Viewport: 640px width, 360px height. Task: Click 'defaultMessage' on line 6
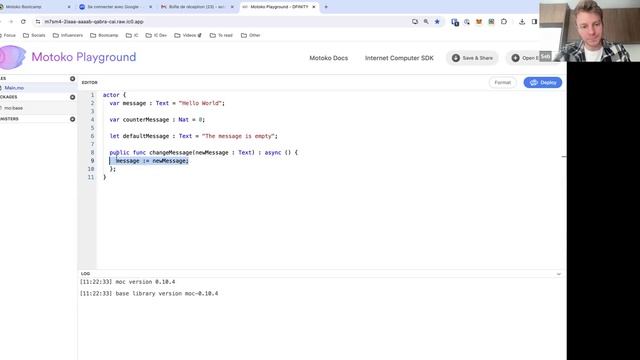coord(146,136)
